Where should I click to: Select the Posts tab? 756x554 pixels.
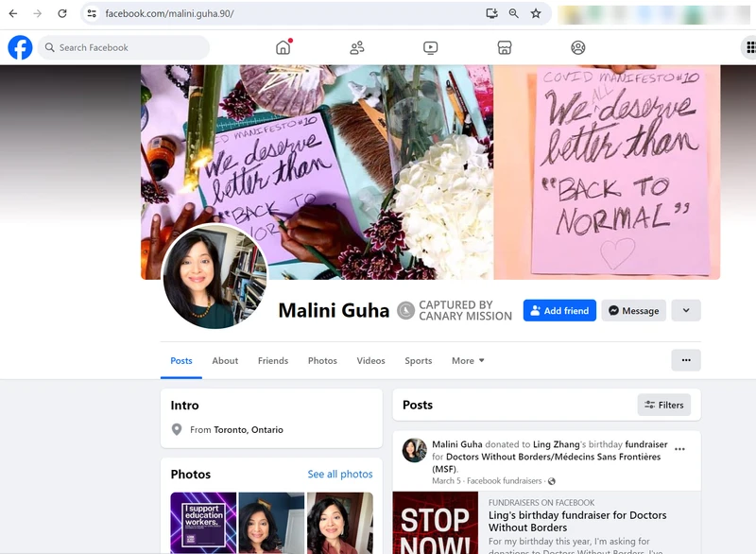(x=181, y=360)
